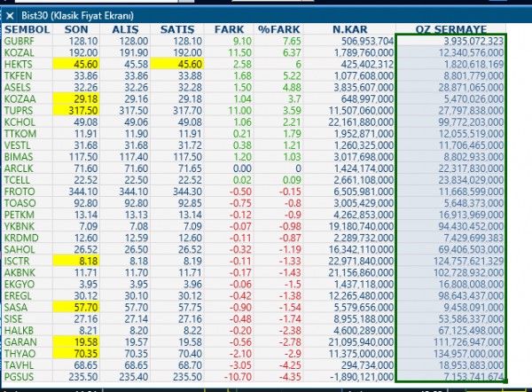Select the KCHOL symbol

(20, 122)
